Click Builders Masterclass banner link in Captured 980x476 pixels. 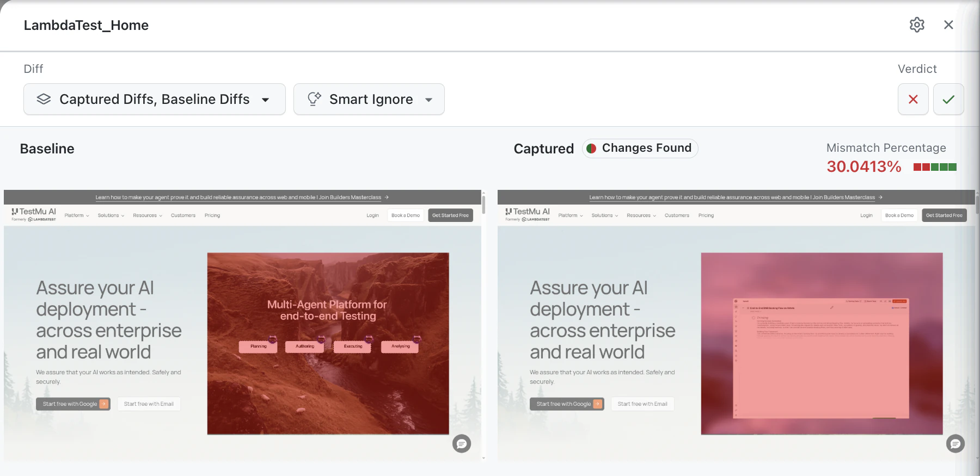[x=736, y=197]
